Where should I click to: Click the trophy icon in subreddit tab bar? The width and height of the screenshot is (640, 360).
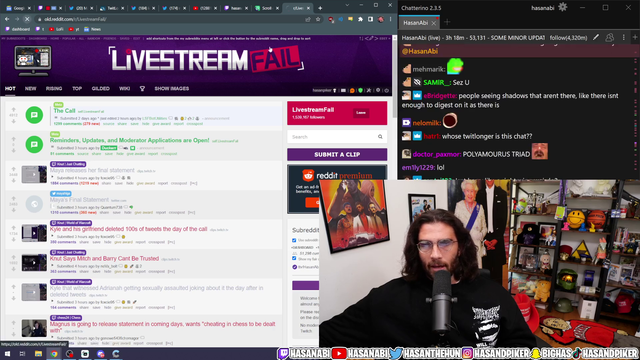pos(142,89)
